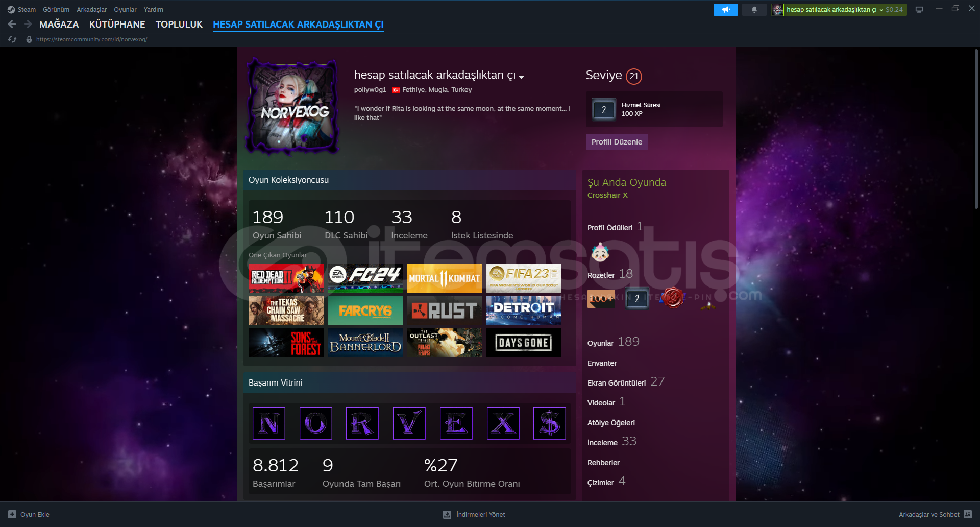Open the notifications bell
980x527 pixels.
(x=754, y=10)
